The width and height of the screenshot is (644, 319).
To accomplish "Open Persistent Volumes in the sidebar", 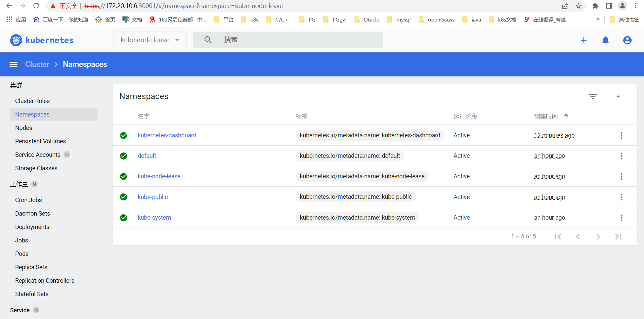I will (41, 141).
